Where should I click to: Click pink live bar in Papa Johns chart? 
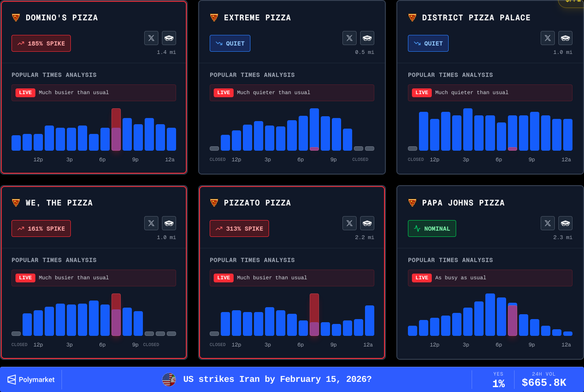(512, 320)
